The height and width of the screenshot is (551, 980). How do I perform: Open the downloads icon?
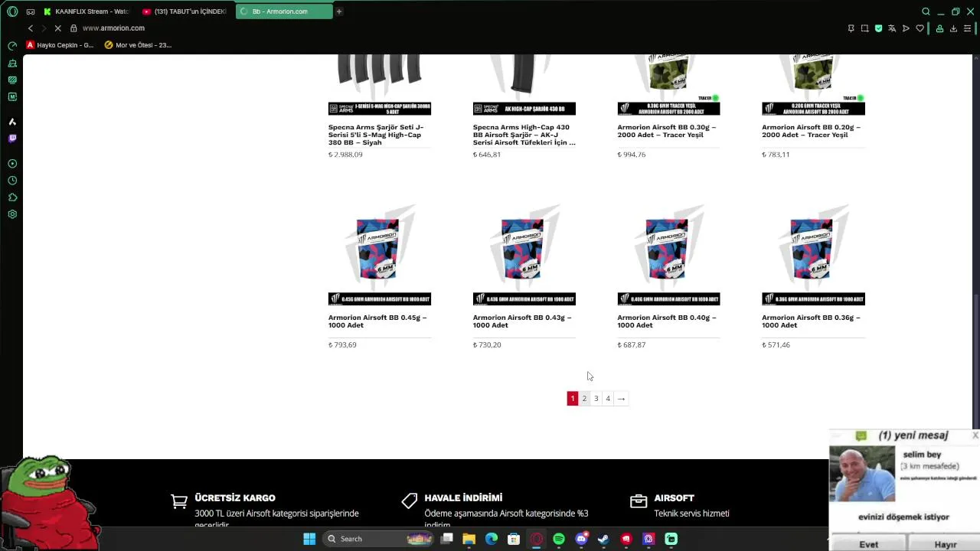(953, 28)
